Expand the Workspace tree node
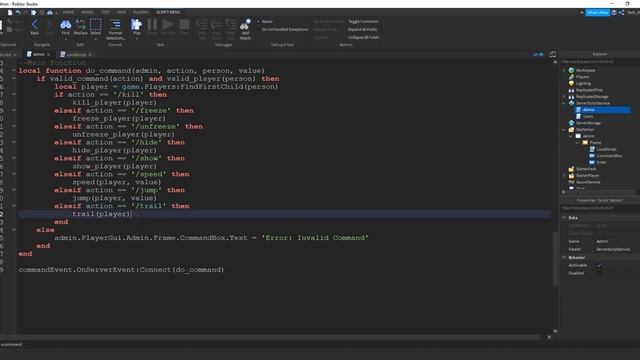Image resolution: width=640 pixels, height=360 pixels. [x=564, y=70]
